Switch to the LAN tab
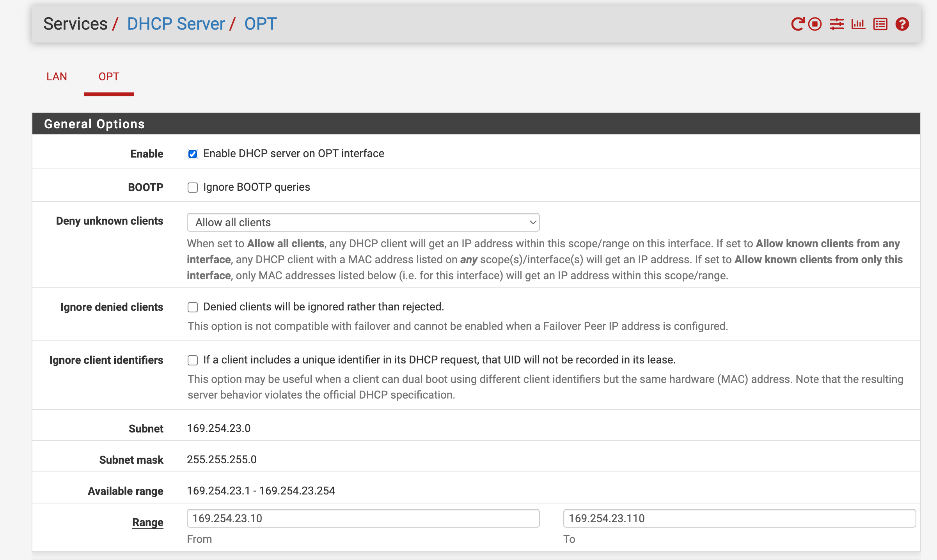Image resolution: width=937 pixels, height=560 pixels. (57, 76)
